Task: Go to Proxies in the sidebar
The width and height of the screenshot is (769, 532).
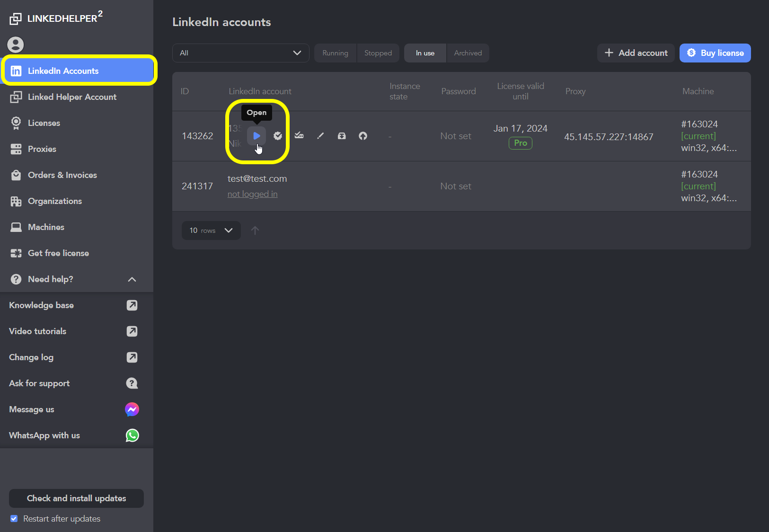Action: click(x=42, y=149)
